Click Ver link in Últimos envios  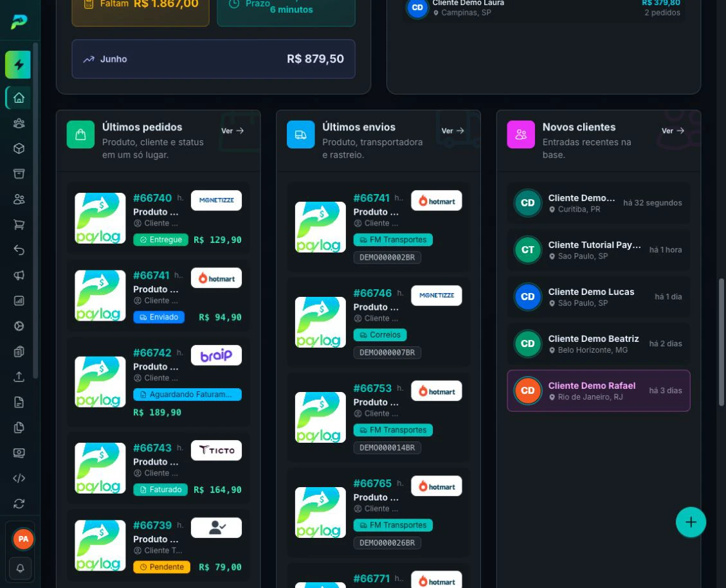(452, 131)
